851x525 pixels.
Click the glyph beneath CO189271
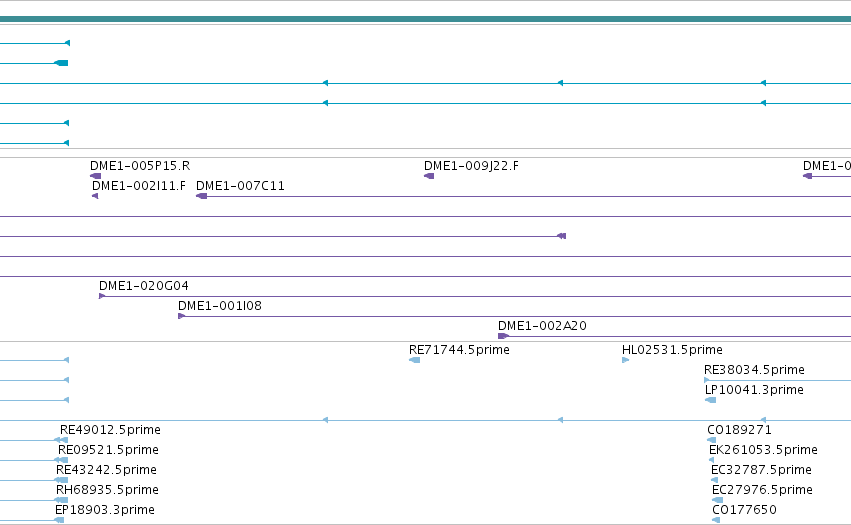[712, 440]
